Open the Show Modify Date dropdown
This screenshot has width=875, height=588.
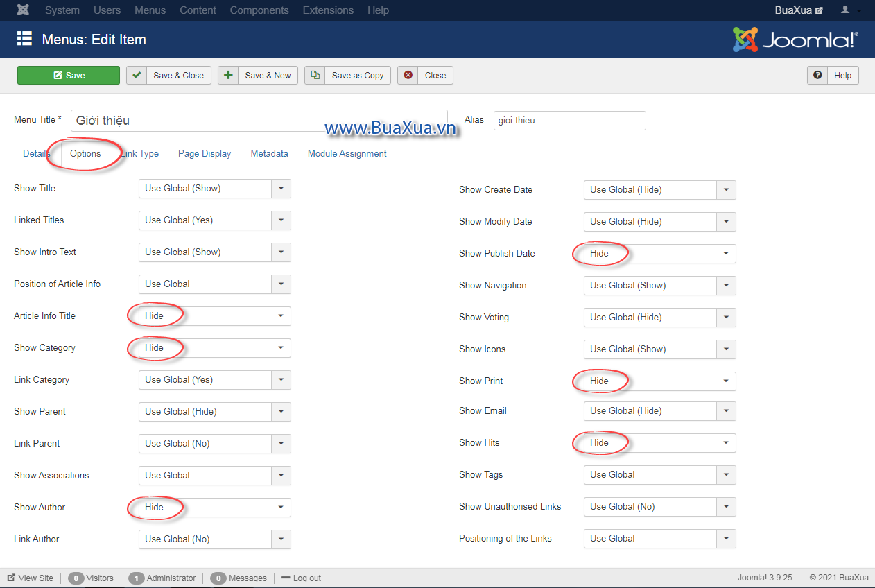pos(660,222)
